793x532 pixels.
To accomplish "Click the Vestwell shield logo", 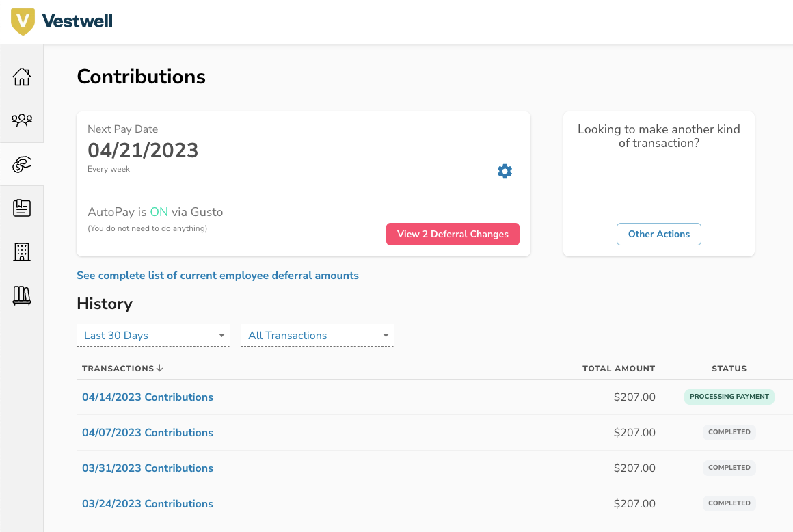I will click(23, 21).
